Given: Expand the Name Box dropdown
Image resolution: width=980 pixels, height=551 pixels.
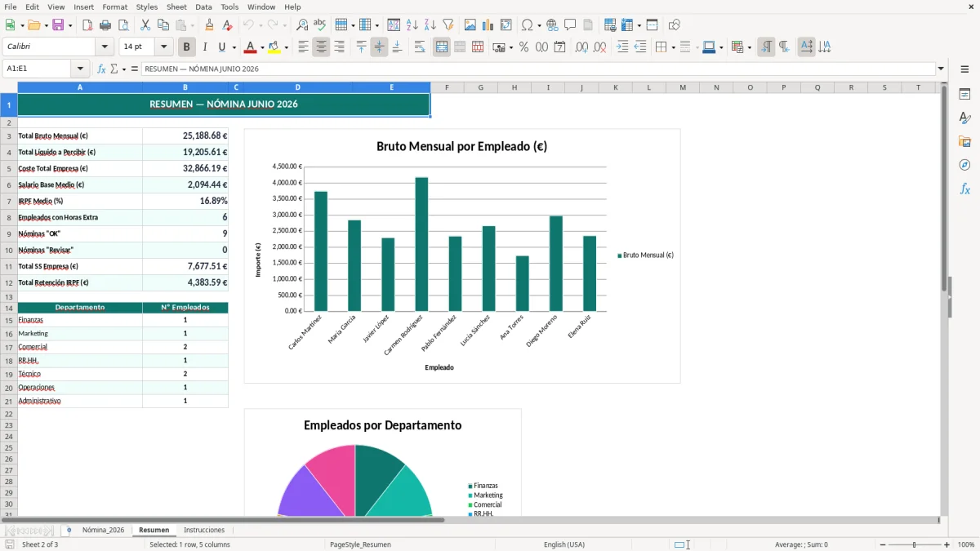Looking at the screenshot, I should [x=81, y=69].
